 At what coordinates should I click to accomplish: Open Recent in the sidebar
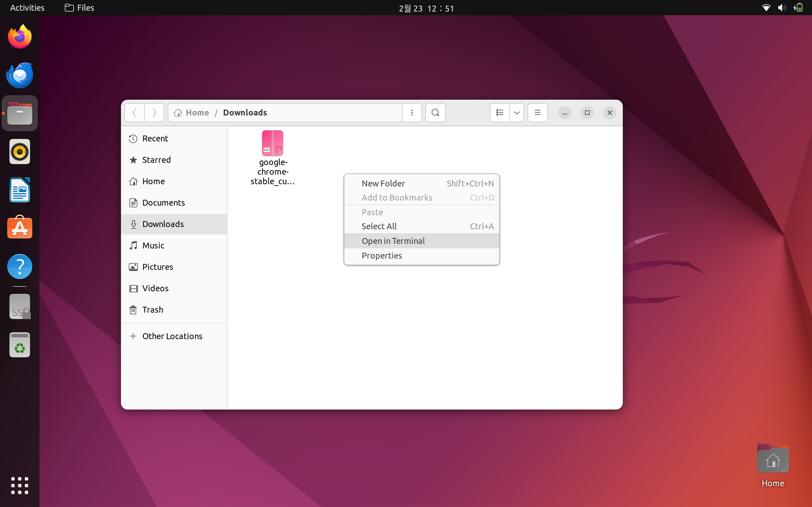pos(155,139)
